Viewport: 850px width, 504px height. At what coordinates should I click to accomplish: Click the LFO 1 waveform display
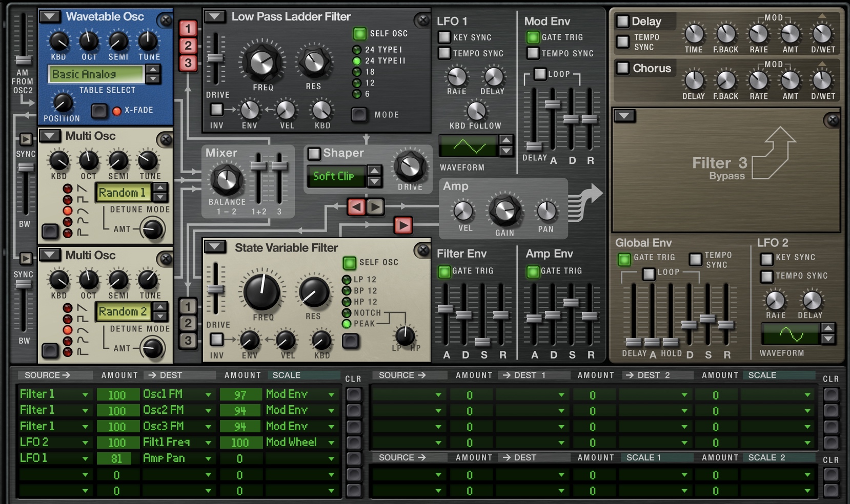(468, 146)
